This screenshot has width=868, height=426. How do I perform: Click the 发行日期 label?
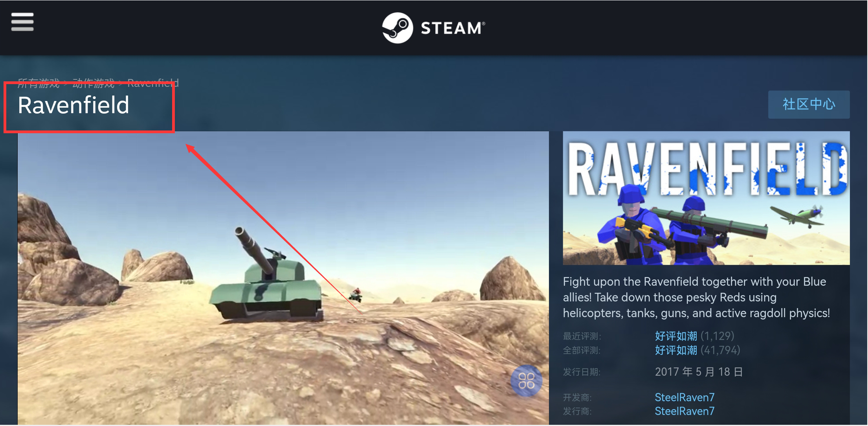[x=582, y=372]
